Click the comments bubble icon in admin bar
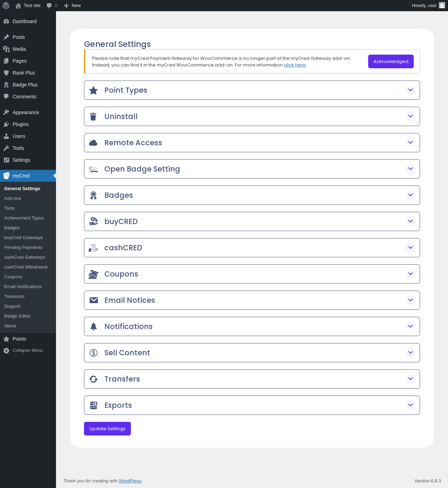This screenshot has width=448, height=488. 49,6
